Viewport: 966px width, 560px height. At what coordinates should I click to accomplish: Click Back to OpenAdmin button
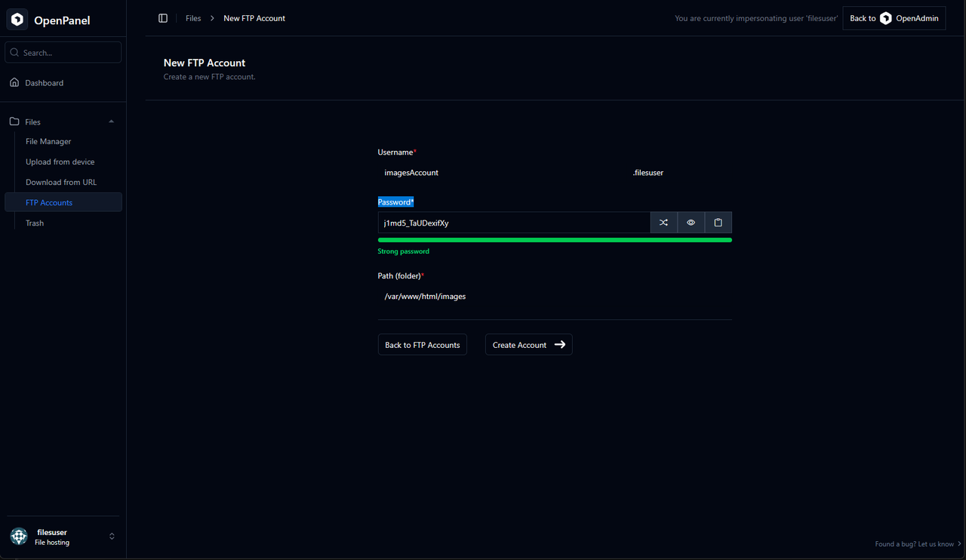pyautogui.click(x=894, y=18)
